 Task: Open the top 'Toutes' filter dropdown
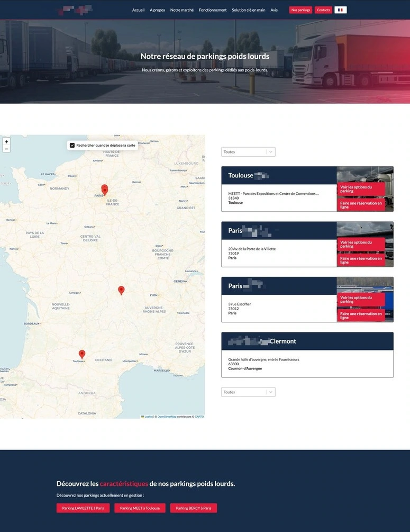coord(248,152)
